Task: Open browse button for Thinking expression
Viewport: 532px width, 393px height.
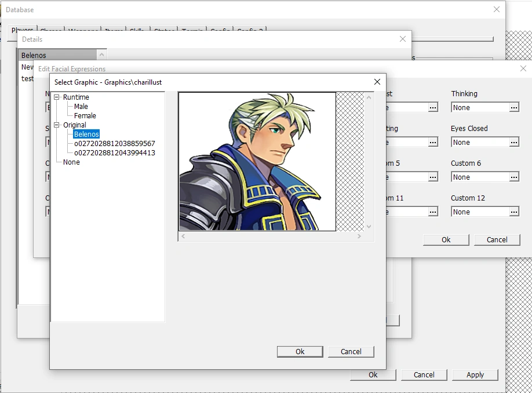Action: click(x=514, y=108)
